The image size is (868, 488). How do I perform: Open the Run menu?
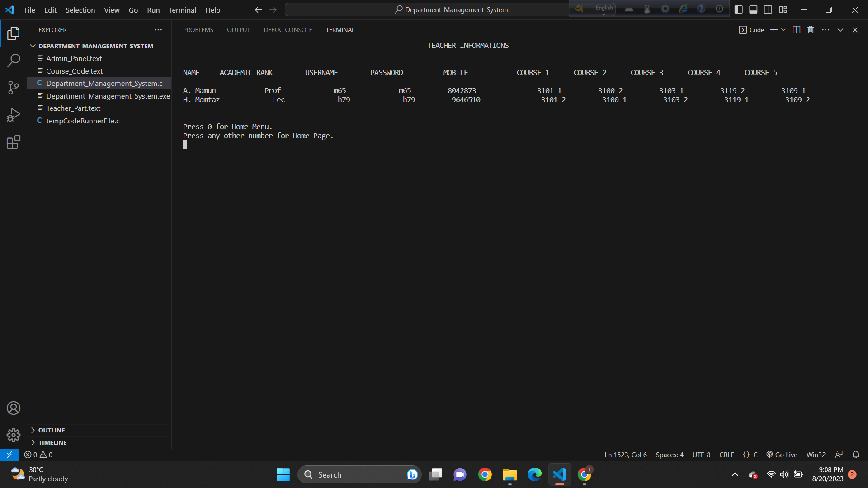click(x=153, y=9)
